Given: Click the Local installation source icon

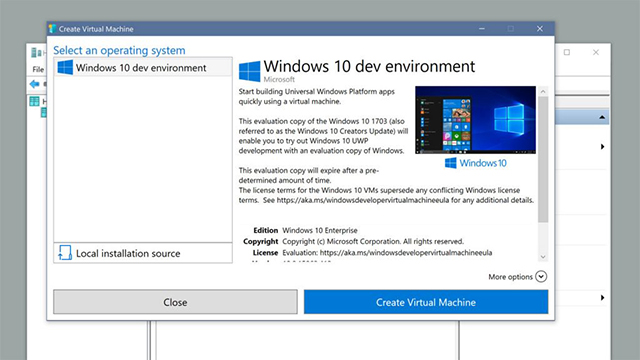Looking at the screenshot, I should [x=64, y=253].
